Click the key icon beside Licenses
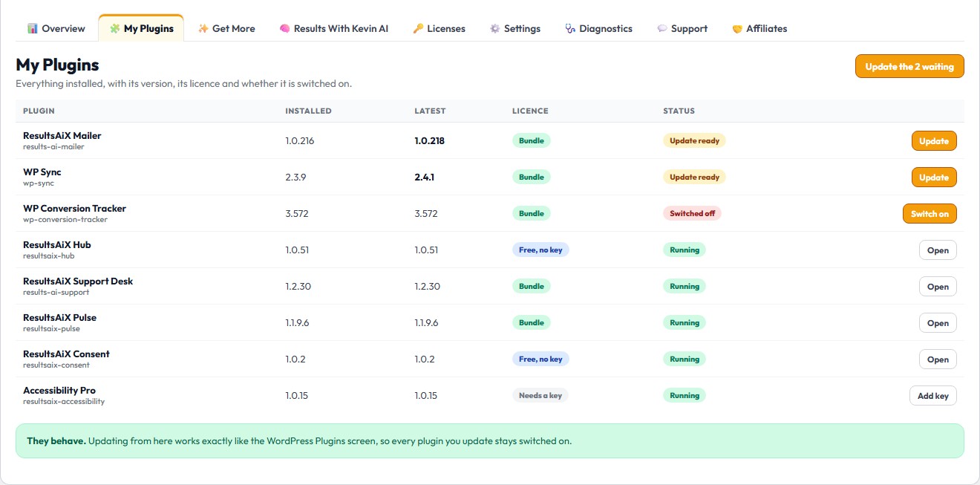This screenshot has height=485, width=980. pyautogui.click(x=418, y=28)
